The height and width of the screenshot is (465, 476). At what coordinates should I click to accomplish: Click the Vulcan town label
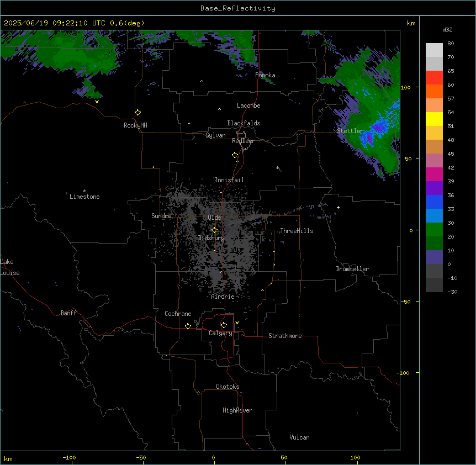point(299,437)
